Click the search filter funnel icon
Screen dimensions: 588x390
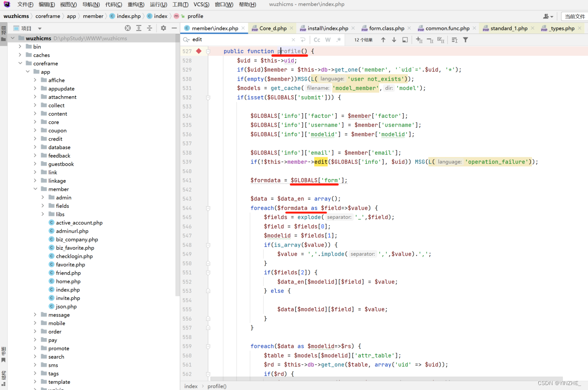(466, 40)
